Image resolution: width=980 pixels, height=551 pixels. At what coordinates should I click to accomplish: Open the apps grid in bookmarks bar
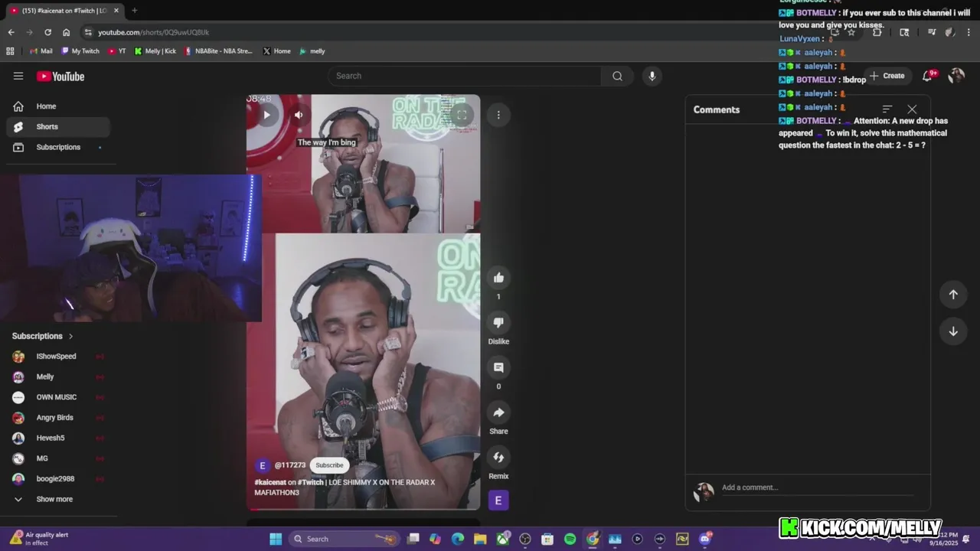click(x=10, y=51)
